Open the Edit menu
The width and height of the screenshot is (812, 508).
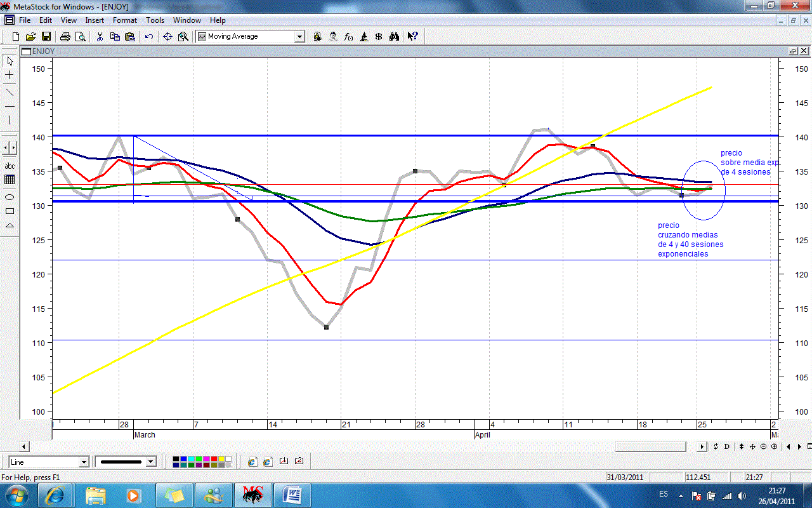click(45, 20)
